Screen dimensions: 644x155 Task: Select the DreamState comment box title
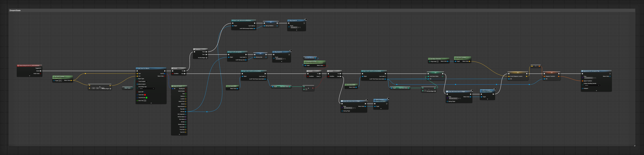(15, 10)
